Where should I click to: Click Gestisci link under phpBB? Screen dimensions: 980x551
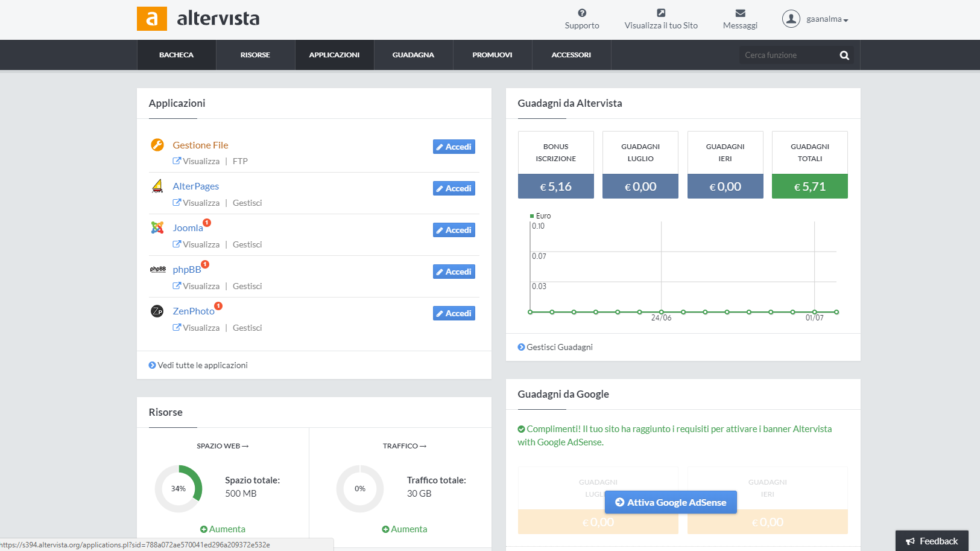[x=247, y=286]
